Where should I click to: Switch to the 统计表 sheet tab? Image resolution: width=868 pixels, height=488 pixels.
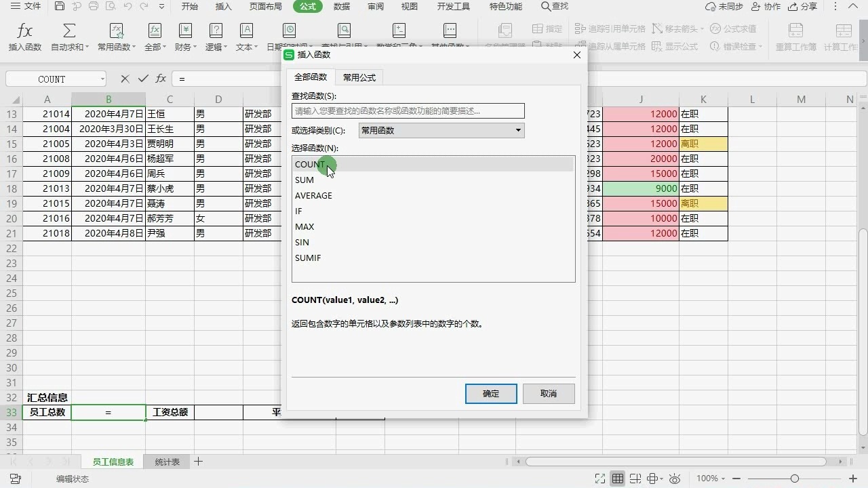(x=166, y=462)
